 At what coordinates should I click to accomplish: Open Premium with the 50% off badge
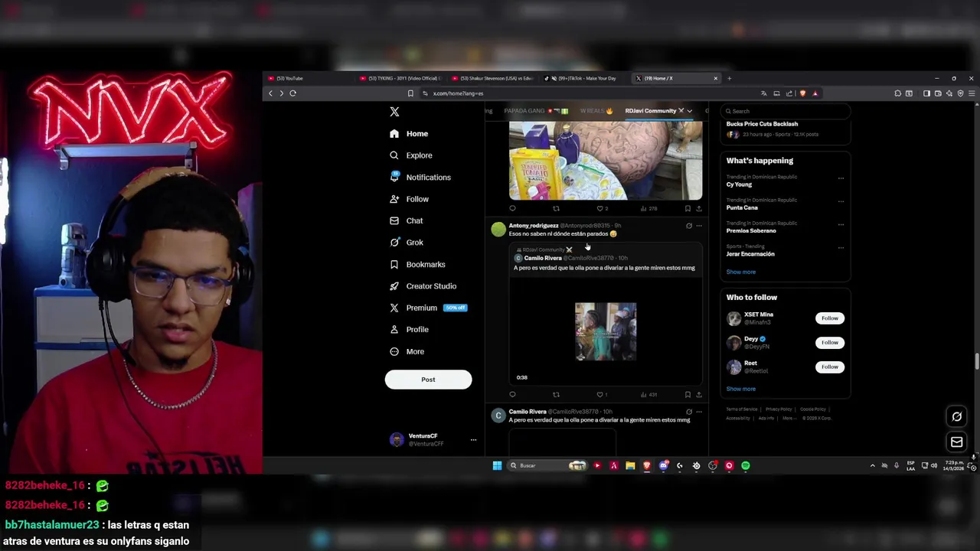click(x=429, y=308)
